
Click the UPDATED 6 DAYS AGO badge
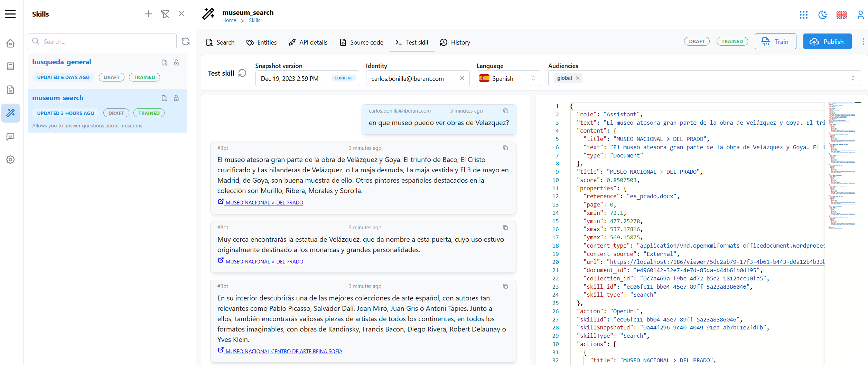pos(63,77)
